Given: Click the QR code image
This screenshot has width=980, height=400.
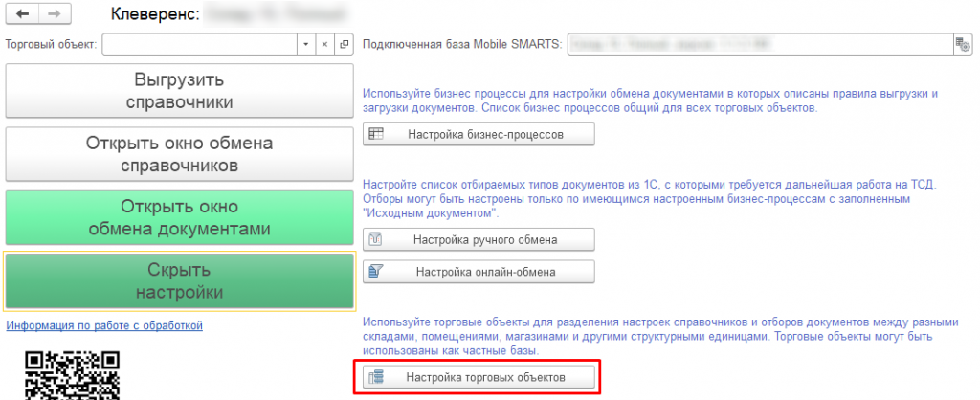Looking at the screenshot, I should tap(73, 375).
